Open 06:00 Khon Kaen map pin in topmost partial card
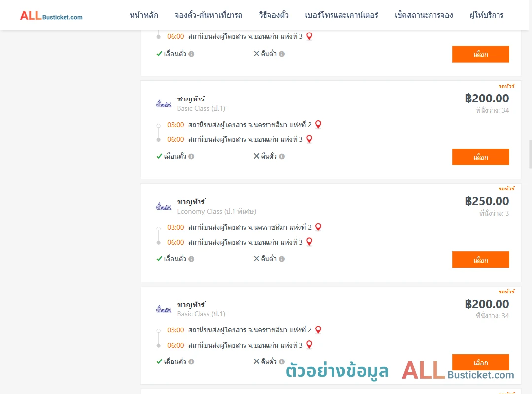The image size is (532, 394). coord(309,36)
